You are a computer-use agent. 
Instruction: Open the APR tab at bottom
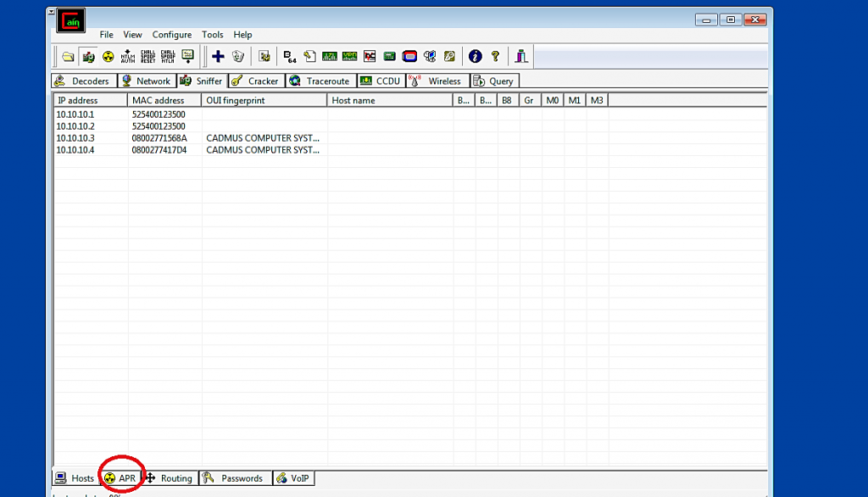[x=120, y=478]
